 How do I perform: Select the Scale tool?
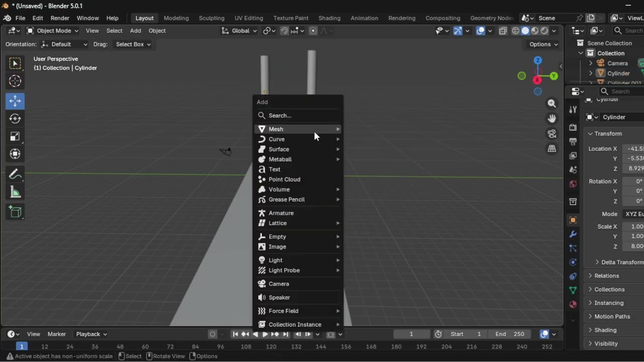click(x=15, y=136)
